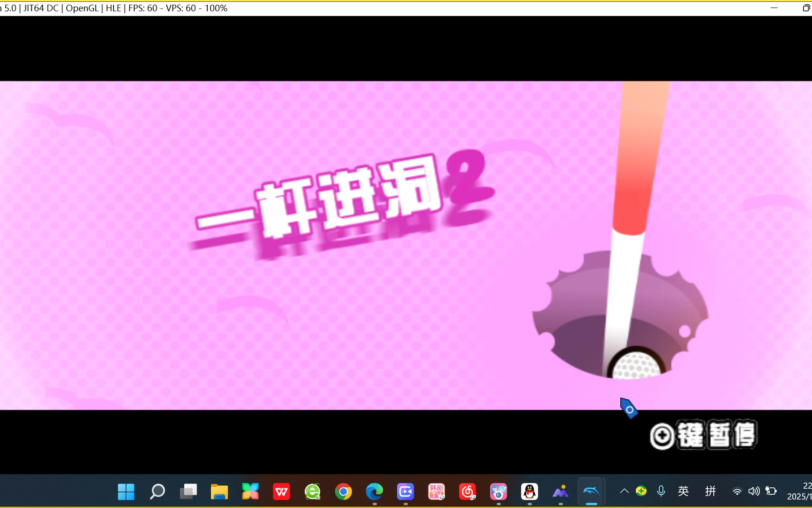Switch the 拼 pinyin input mode
The height and width of the screenshot is (508, 812).
tap(710, 491)
